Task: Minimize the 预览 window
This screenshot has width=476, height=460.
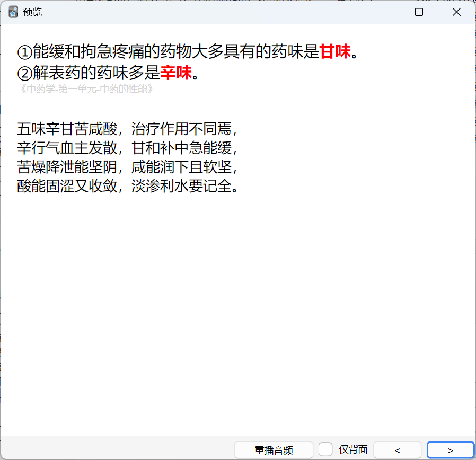Action: pyautogui.click(x=382, y=12)
